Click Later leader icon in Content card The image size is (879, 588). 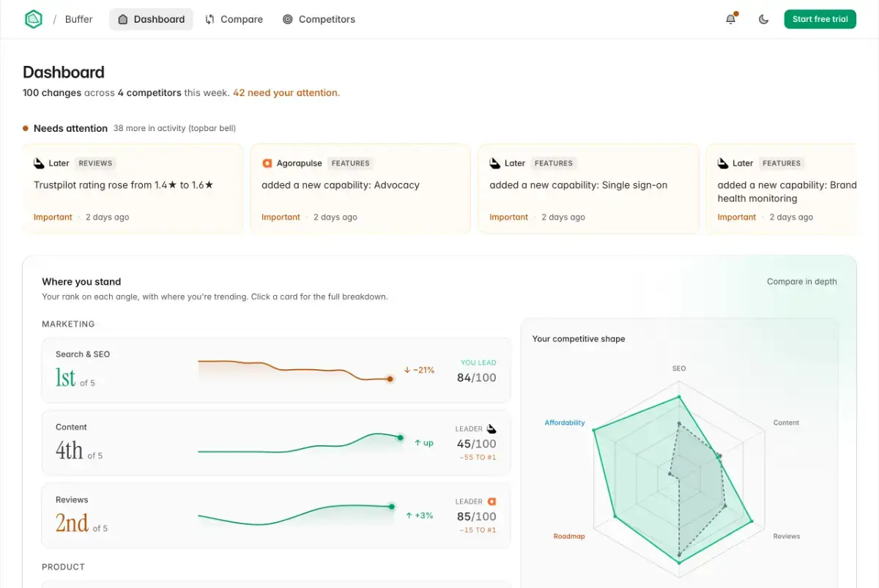(492, 428)
